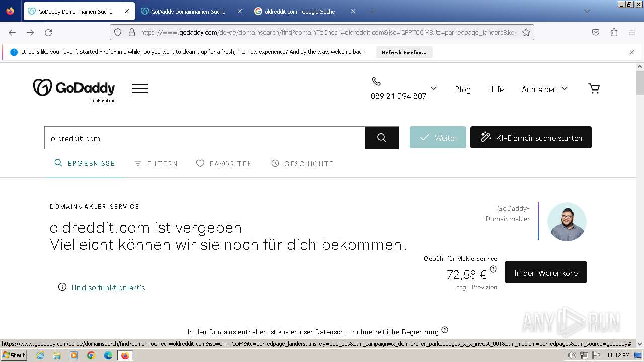Click the phone icon above 089 21 094 807
This screenshot has width=644, height=362.
point(376,81)
